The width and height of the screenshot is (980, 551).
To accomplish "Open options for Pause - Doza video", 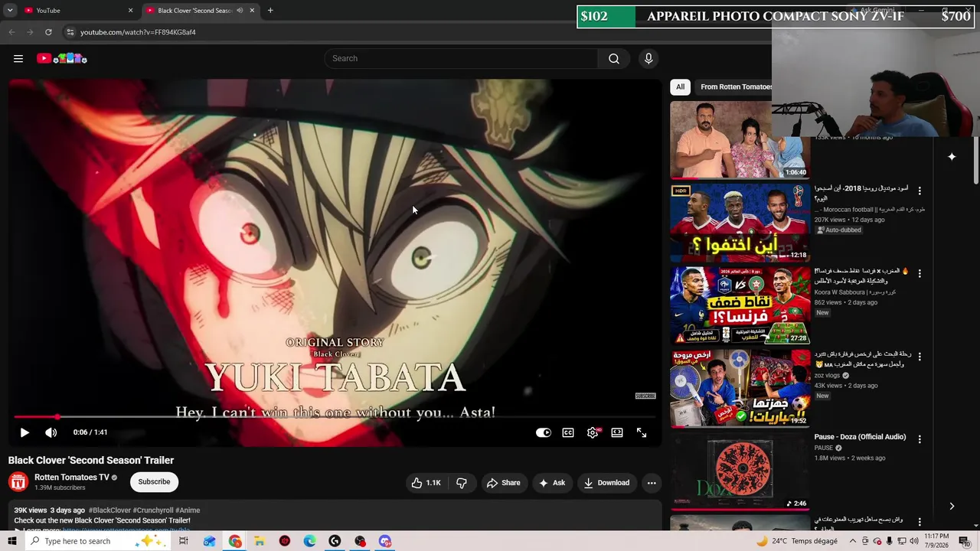I will (x=920, y=439).
